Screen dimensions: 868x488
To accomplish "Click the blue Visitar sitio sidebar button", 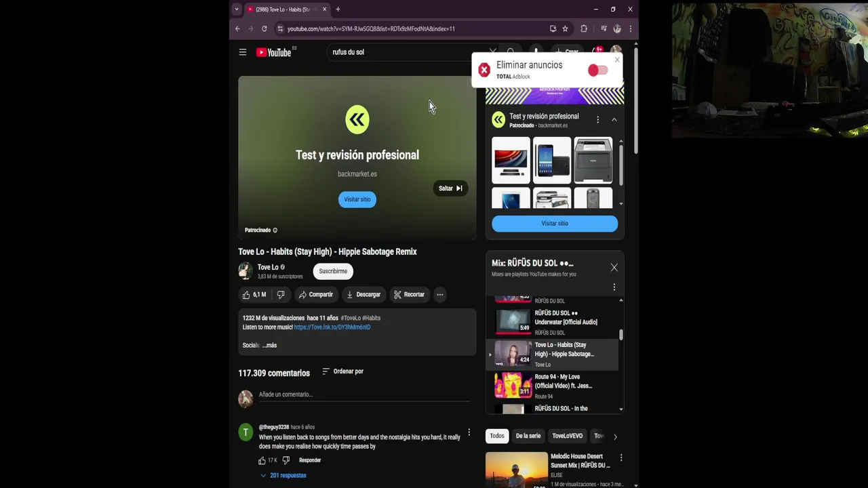I will 555,224.
